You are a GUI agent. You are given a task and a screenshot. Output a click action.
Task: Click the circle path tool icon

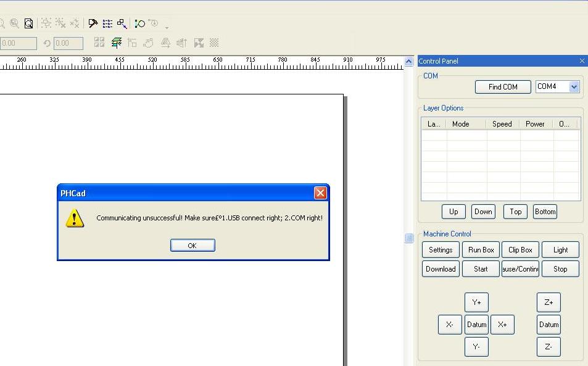pyautogui.click(x=140, y=23)
